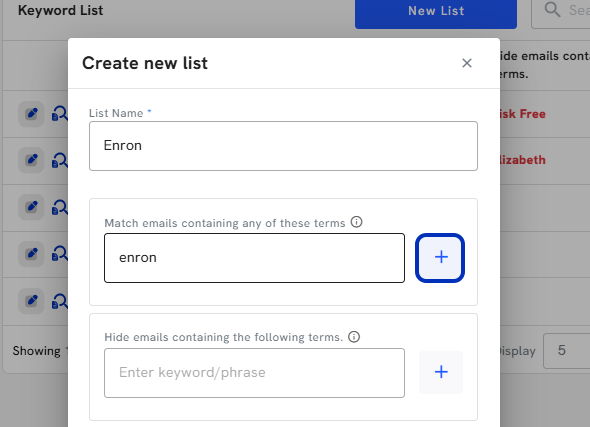Screen dimensions: 590x427
Task: Open info icon next to Hide emails label
Action: pyautogui.click(x=354, y=336)
